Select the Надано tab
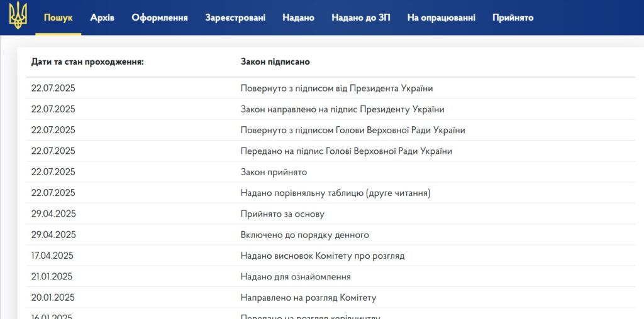644x319 pixels. tap(299, 18)
